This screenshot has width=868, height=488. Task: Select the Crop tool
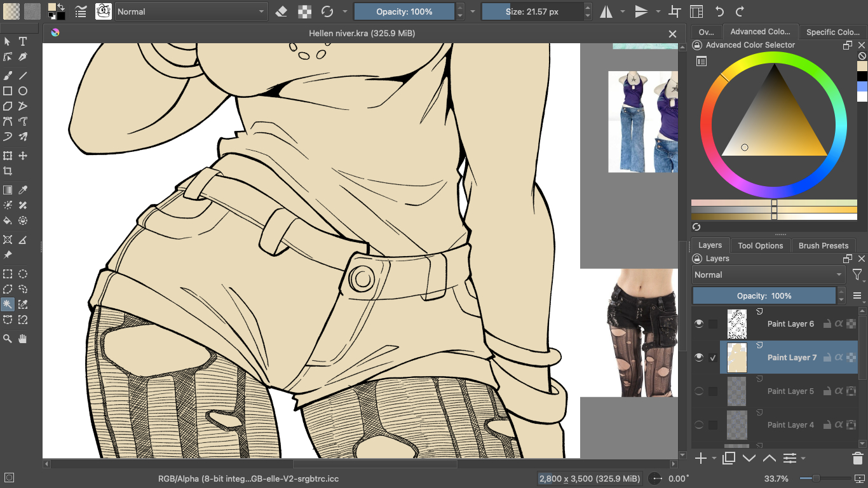[8, 171]
